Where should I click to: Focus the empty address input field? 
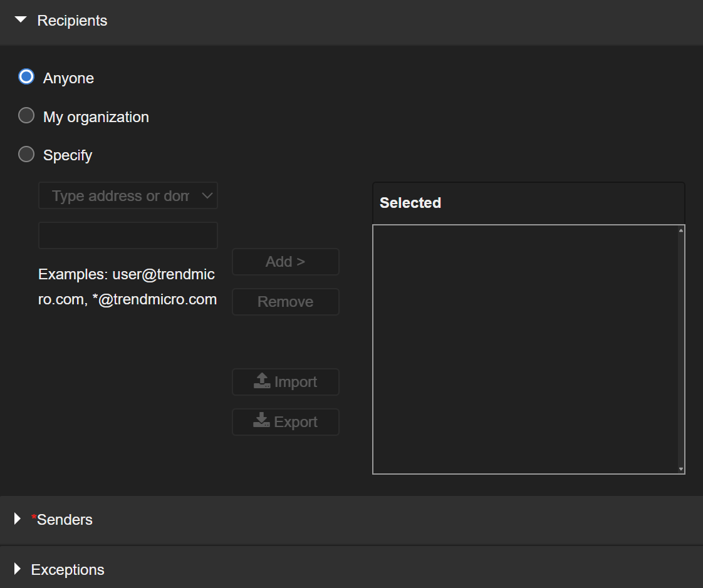[x=128, y=235]
